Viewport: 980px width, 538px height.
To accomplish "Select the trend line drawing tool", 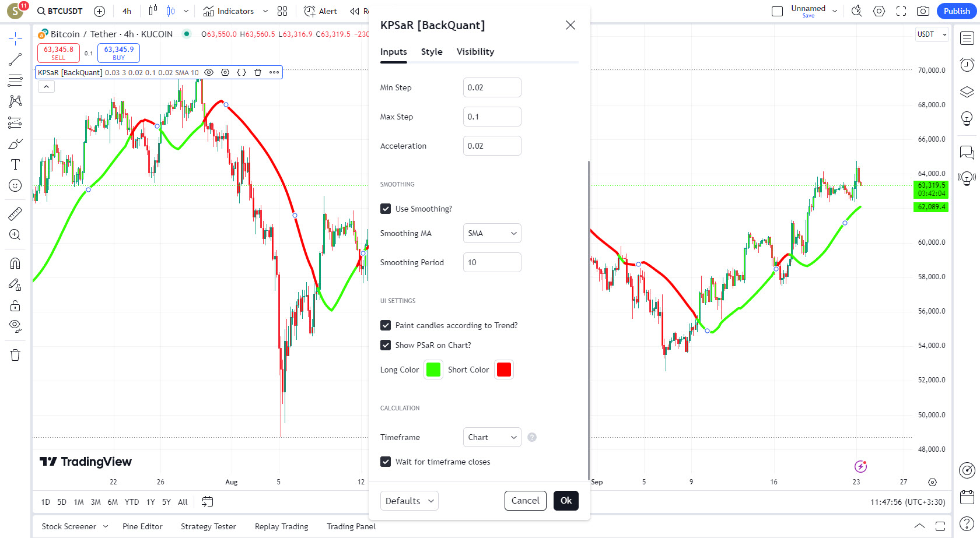I will [x=15, y=59].
